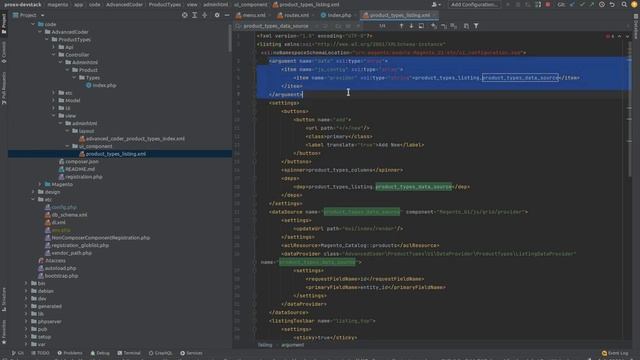640x360 pixels.
Task: Open composer.json in project tree
Action: [x=78, y=161]
